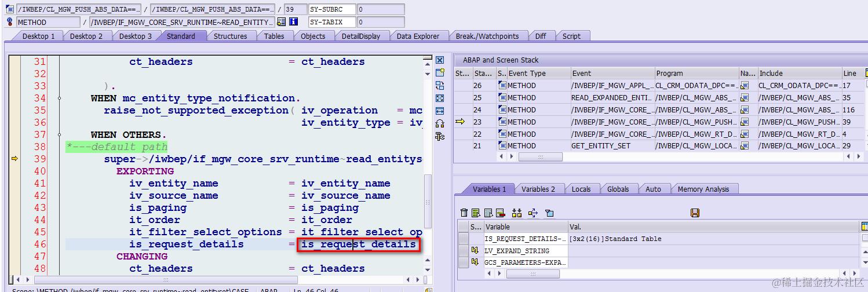The image size is (868, 292).
Task: Click the replace tool icon
Action: (x=440, y=85)
